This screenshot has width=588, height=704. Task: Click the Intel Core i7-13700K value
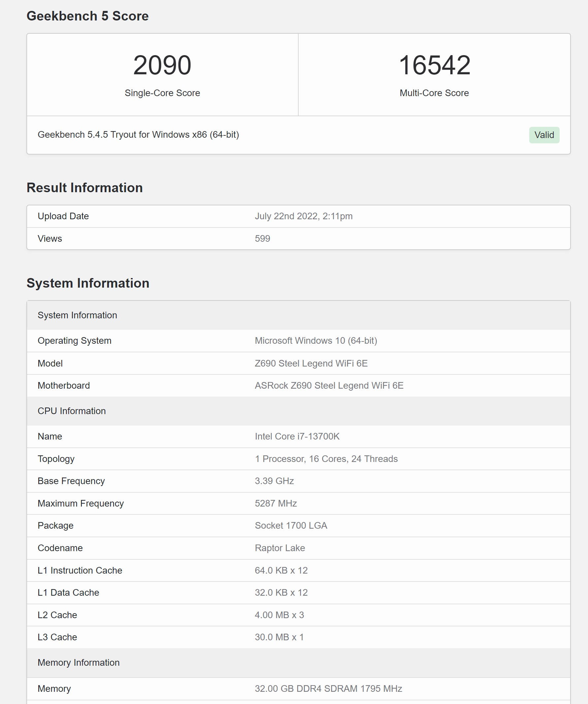tap(297, 437)
